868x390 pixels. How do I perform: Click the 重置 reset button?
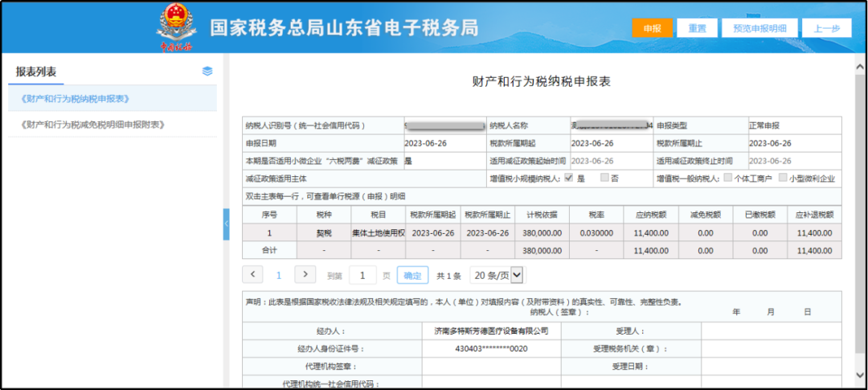tap(697, 28)
